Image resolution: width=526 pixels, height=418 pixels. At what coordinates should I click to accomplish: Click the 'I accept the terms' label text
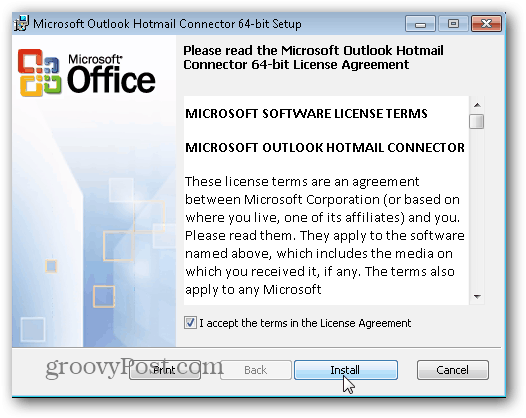[x=305, y=323]
